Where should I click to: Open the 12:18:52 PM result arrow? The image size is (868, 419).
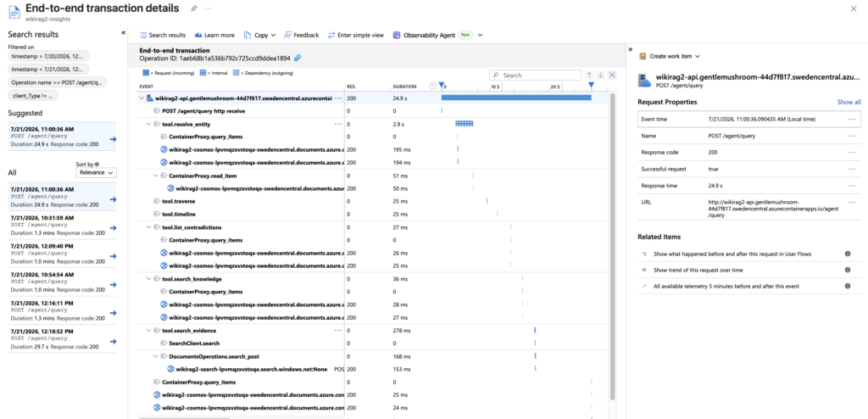tap(113, 342)
